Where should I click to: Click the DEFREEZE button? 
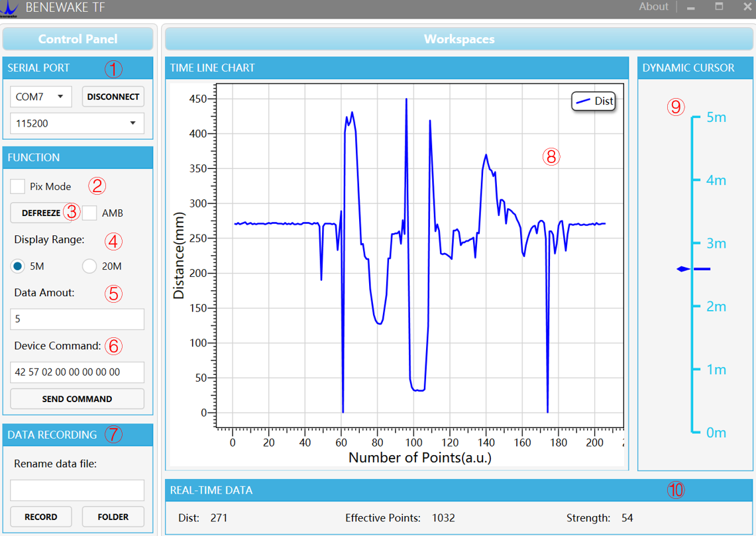point(40,213)
